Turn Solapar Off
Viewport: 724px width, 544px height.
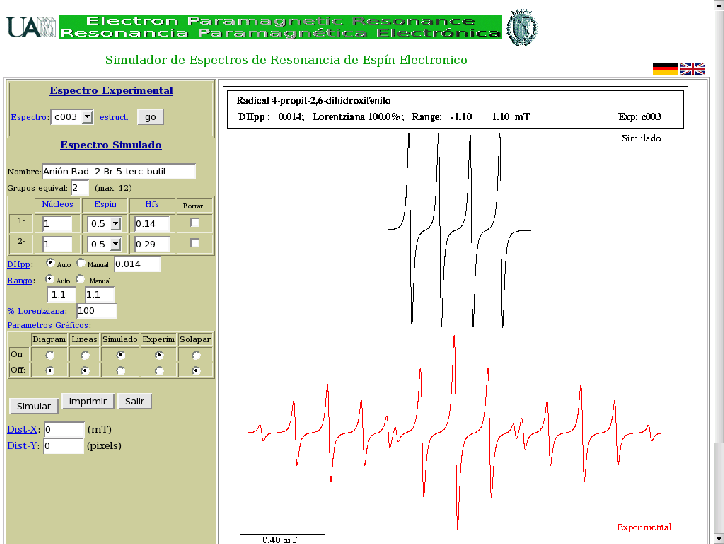click(x=196, y=370)
